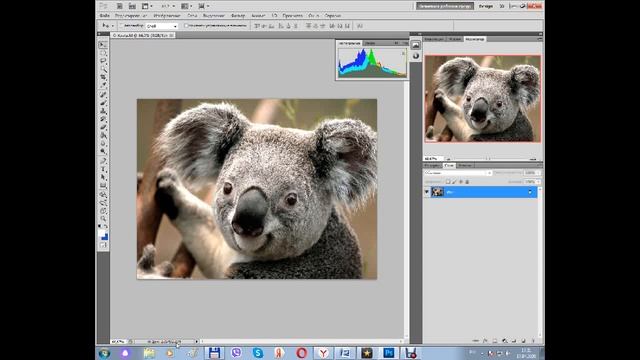Viewport: 640px width, 360px height.
Task: Select the Eraser tool
Action: click(x=103, y=127)
